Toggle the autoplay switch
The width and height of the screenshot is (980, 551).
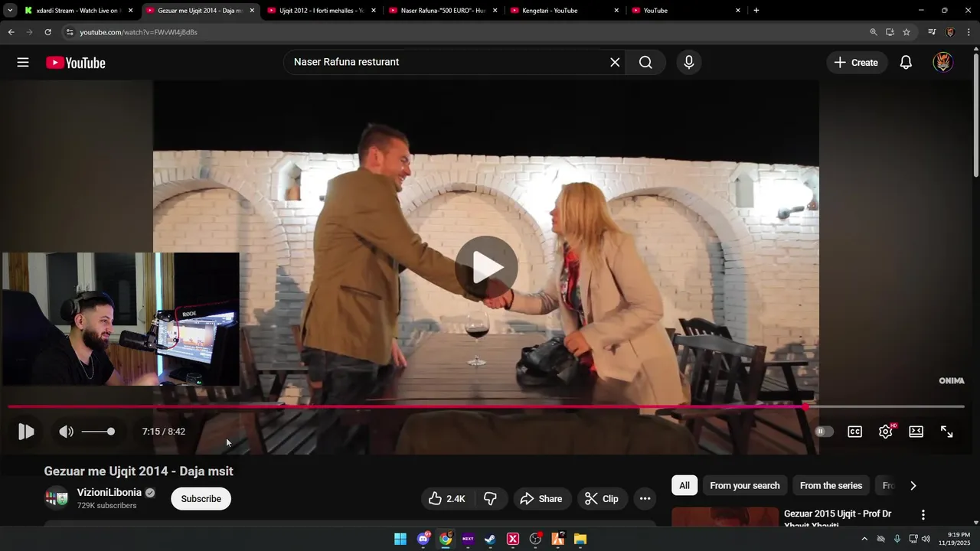click(x=824, y=432)
